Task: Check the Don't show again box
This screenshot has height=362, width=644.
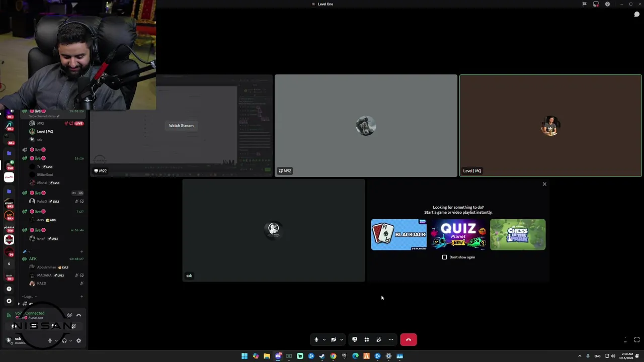Action: (x=444, y=257)
